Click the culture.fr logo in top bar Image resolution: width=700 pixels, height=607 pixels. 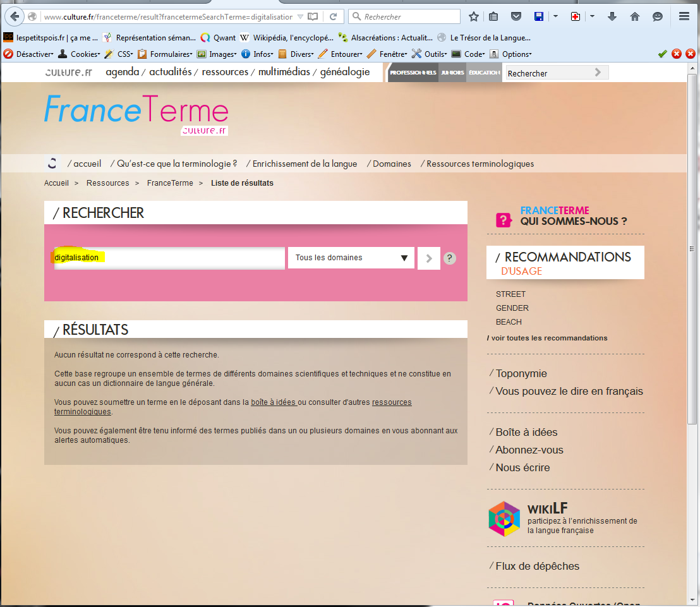(x=68, y=72)
